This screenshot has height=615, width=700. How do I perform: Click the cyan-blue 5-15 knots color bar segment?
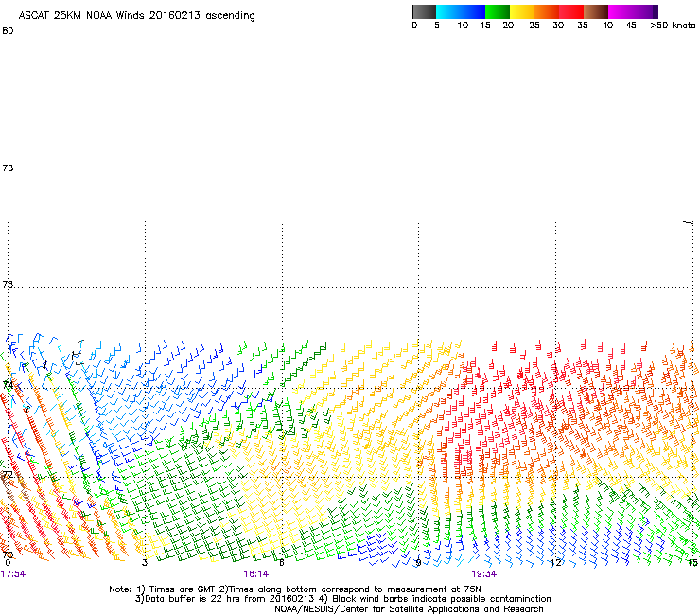coord(461,11)
